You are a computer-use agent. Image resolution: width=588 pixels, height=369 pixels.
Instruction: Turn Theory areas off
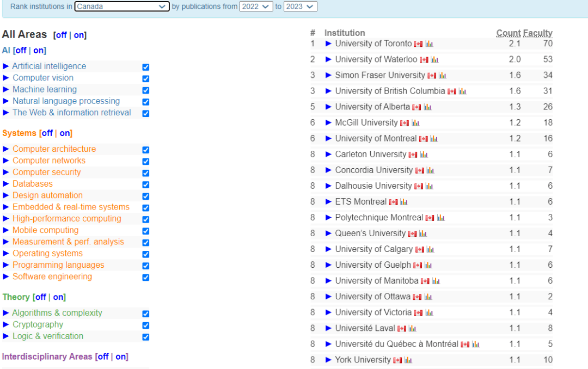coord(40,297)
